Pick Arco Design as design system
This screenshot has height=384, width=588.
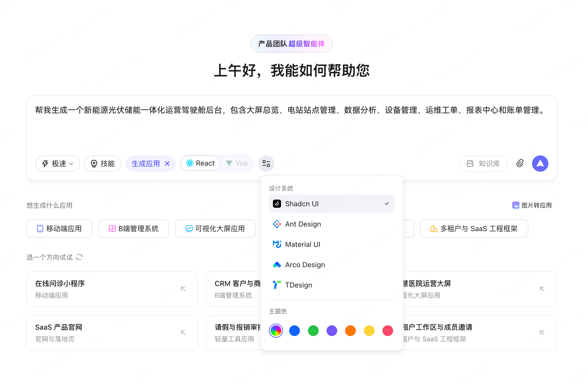(332, 265)
